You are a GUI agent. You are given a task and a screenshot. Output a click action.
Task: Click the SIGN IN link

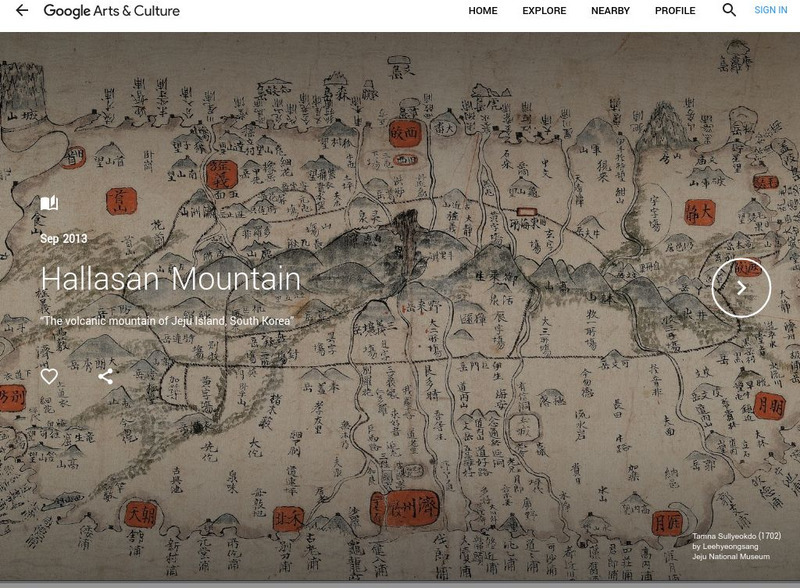click(x=771, y=12)
